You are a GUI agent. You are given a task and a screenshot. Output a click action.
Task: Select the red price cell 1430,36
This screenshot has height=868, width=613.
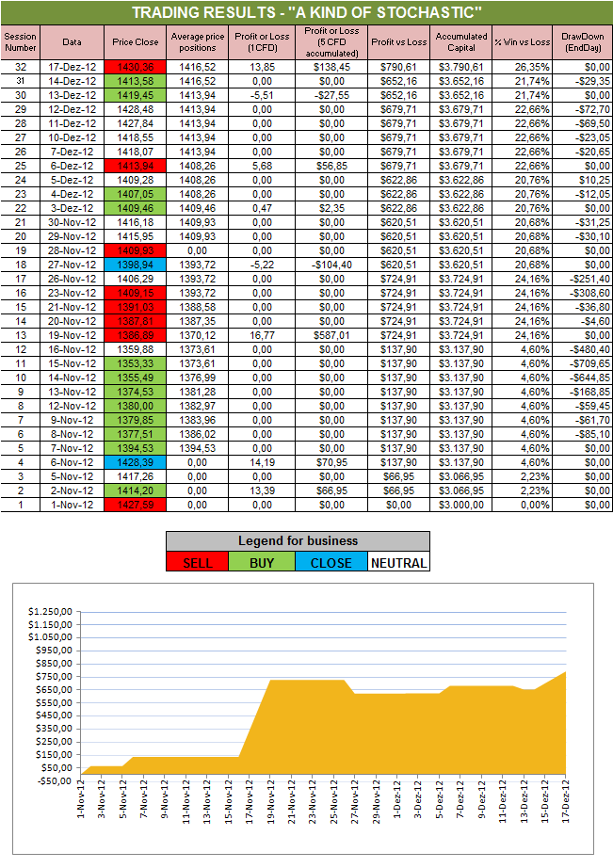pos(135,67)
